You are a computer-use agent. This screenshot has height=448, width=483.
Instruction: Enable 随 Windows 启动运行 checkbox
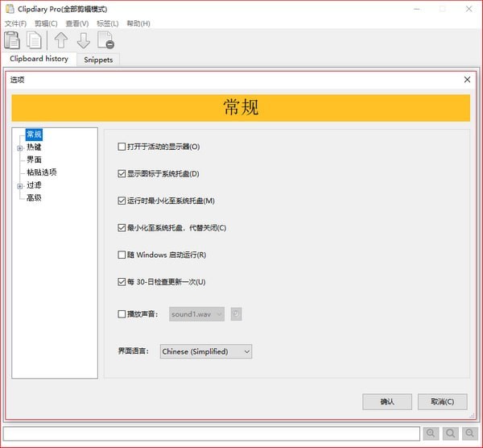122,255
